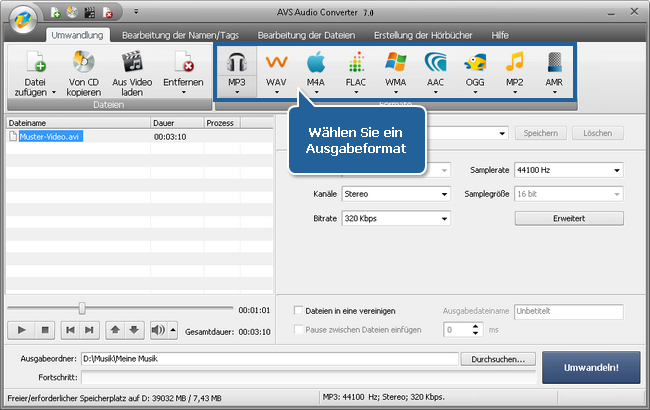Select MP3 output format
The width and height of the screenshot is (650, 410).
[237, 71]
